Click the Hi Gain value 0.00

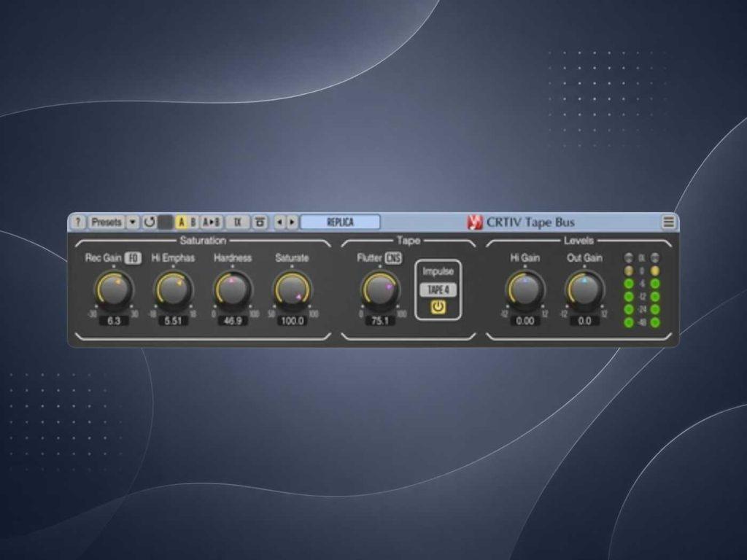(525, 321)
